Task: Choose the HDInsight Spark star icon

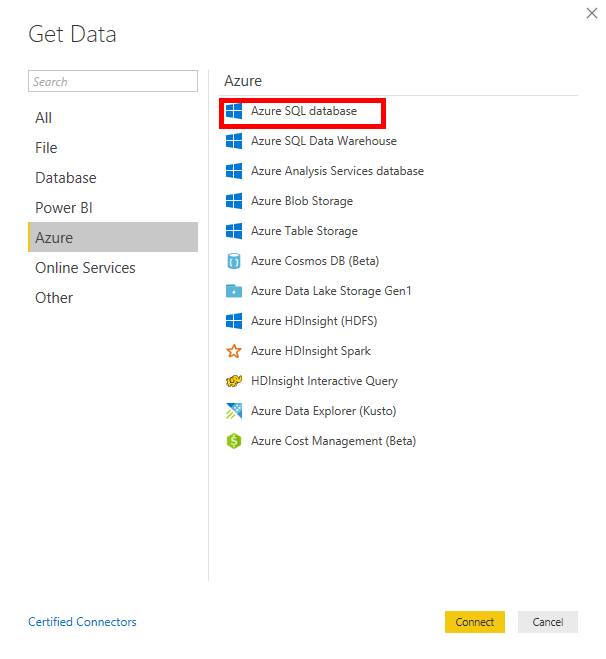Action: coord(234,351)
